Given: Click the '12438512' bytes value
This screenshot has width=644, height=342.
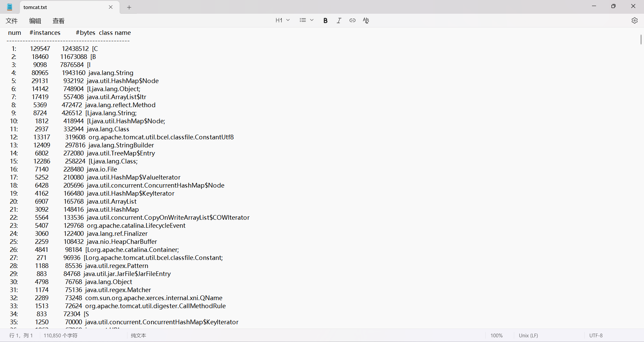Looking at the screenshot, I should point(75,49).
